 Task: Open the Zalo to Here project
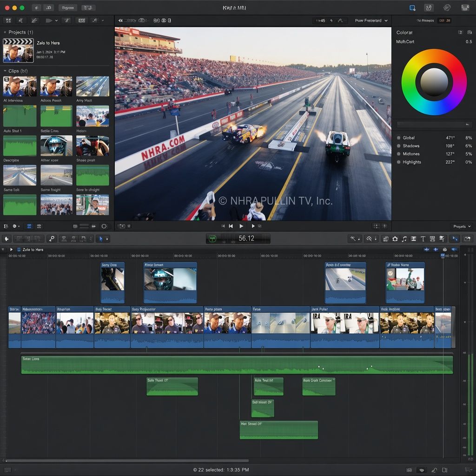18,50
